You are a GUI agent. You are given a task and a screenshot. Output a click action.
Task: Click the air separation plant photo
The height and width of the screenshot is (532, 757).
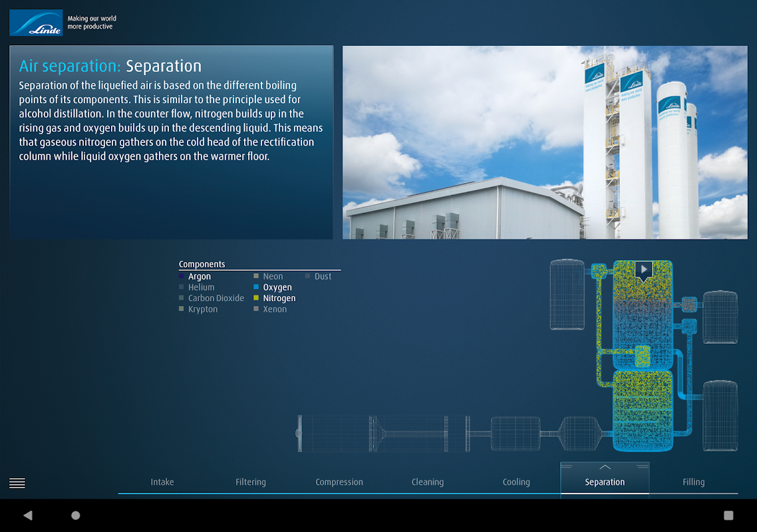coord(545,142)
